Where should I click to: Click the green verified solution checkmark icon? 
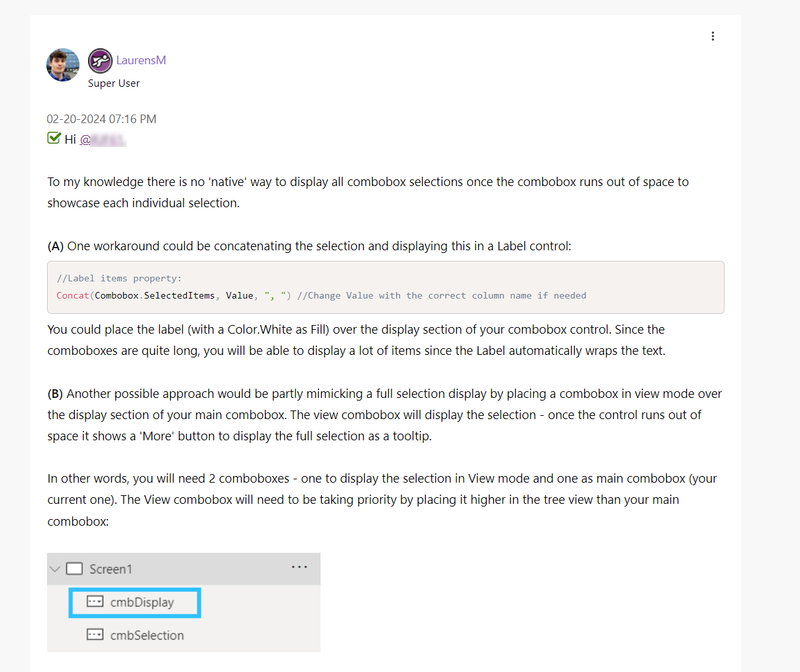(x=54, y=138)
